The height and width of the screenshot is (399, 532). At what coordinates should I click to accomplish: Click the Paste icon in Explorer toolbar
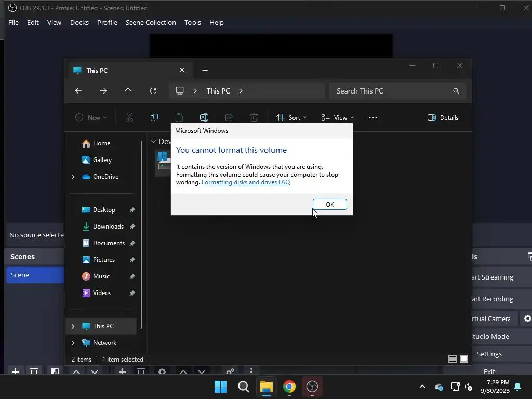tap(179, 118)
